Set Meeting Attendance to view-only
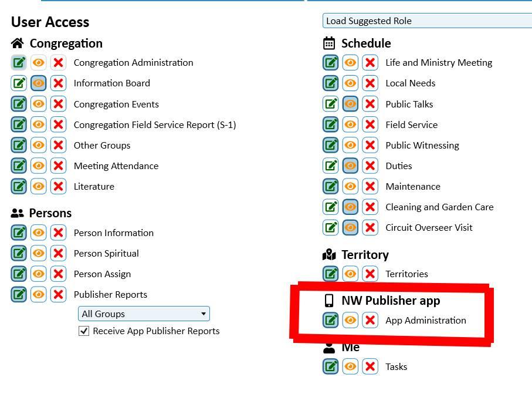 click(39, 166)
